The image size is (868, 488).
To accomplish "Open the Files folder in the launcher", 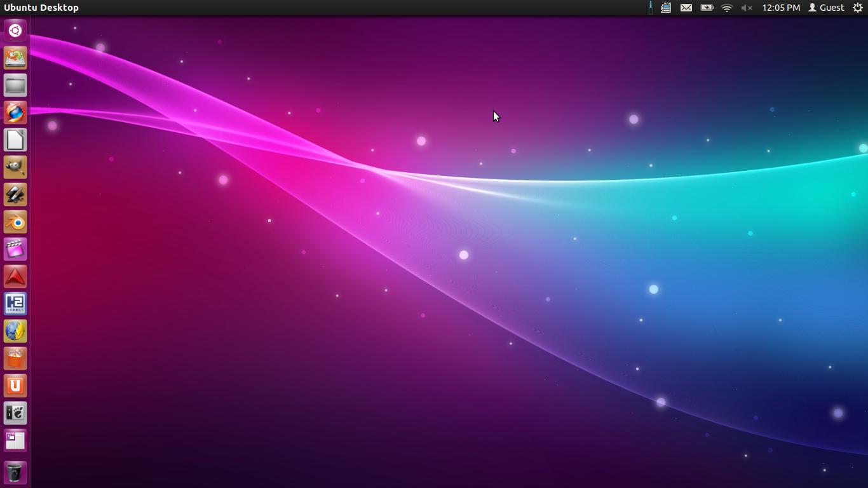I will tap(15, 85).
